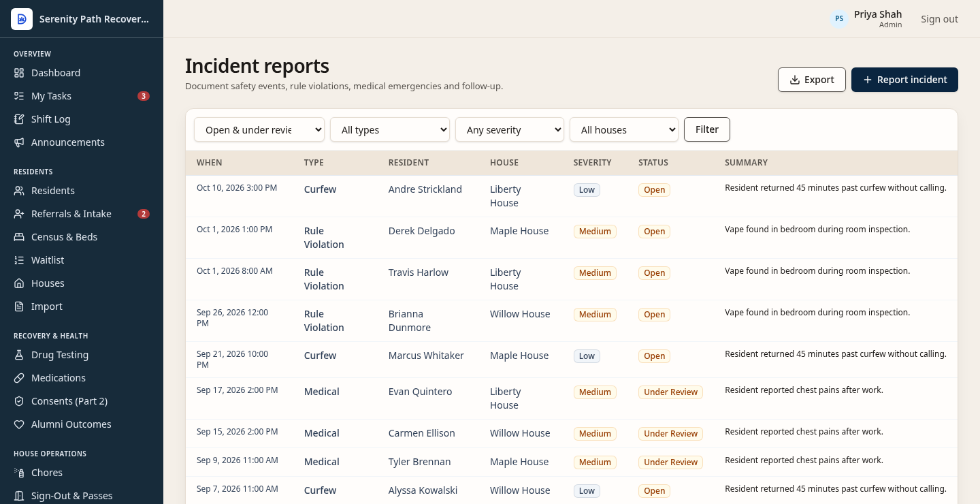Click the Drug Testing flask icon
Screen dimensions: 980x504
tap(19, 355)
